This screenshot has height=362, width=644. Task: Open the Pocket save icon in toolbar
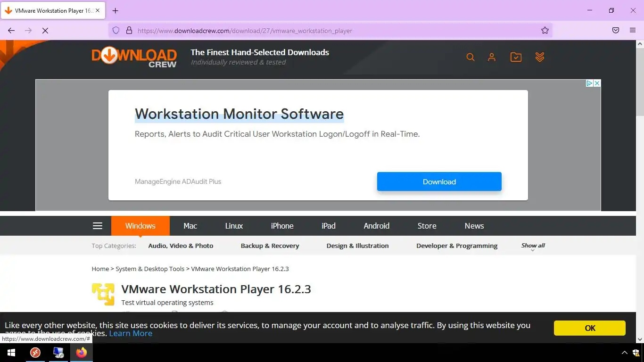click(x=616, y=30)
